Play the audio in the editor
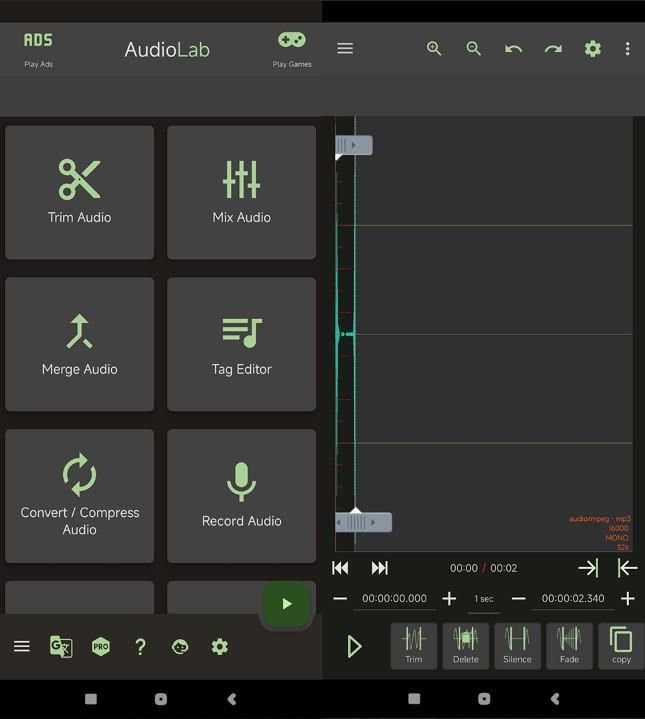The width and height of the screenshot is (645, 719). coord(354,647)
